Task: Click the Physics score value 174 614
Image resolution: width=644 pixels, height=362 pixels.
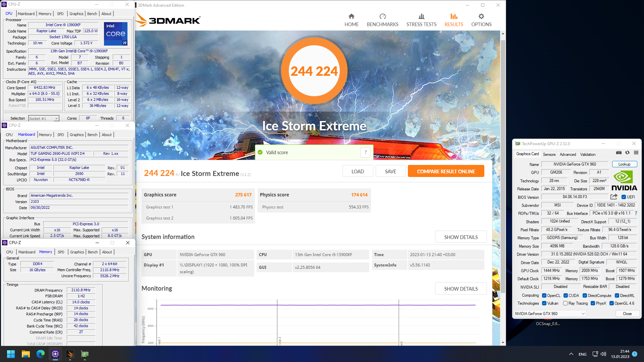Action: click(x=359, y=195)
